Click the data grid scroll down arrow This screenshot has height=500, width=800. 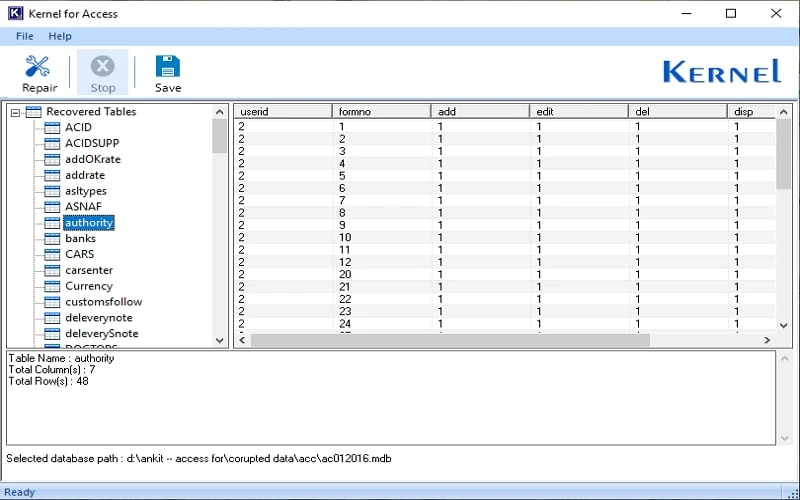(x=784, y=325)
